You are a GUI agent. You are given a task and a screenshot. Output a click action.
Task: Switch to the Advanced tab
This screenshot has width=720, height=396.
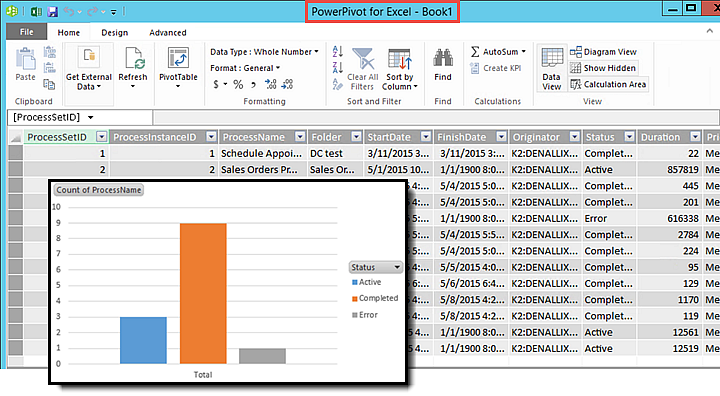click(168, 33)
